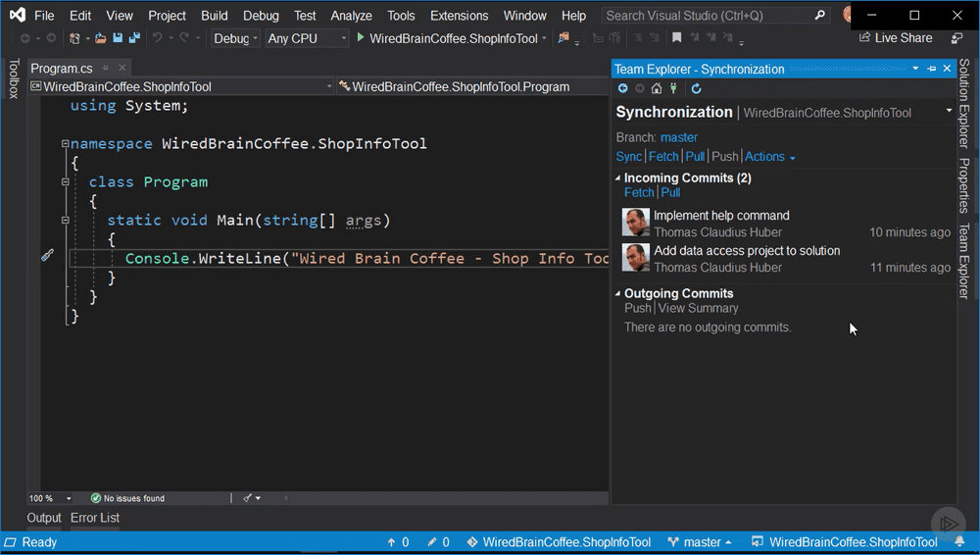Click the Search Visual Studio box
This screenshot has height=555, width=980.
click(714, 15)
